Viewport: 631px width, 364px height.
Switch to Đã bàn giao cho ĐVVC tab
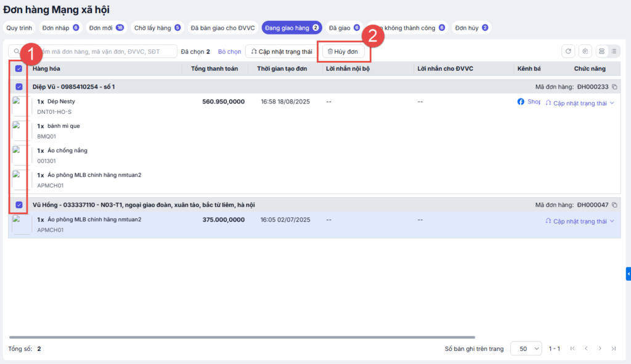click(x=222, y=28)
